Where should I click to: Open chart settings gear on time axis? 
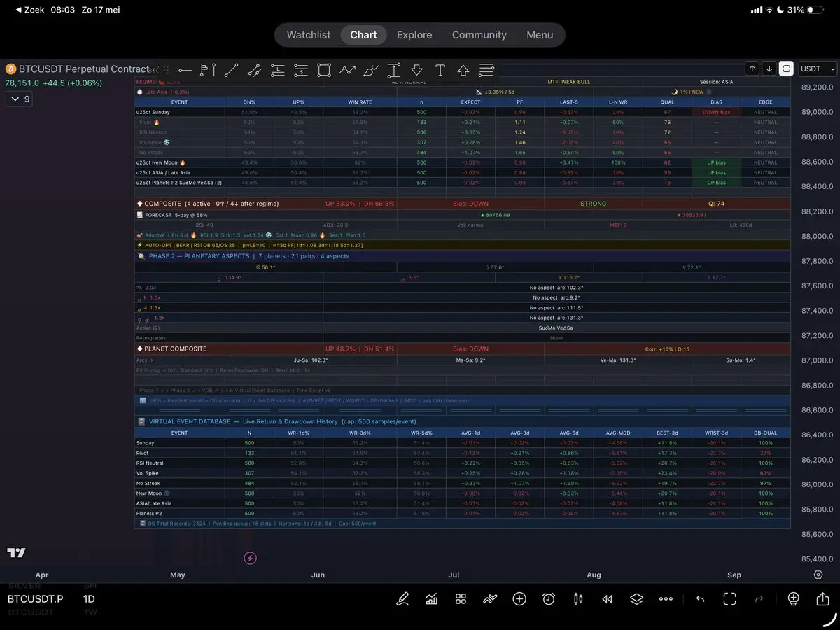point(818,575)
